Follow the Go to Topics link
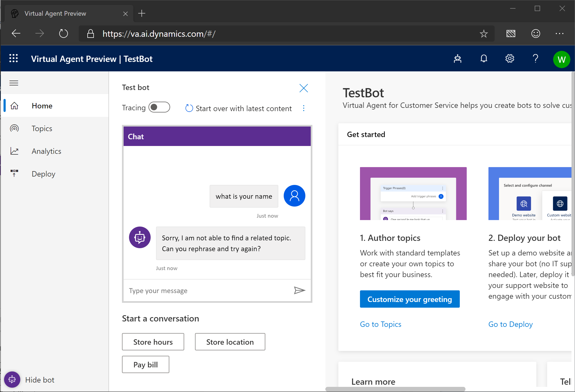 (x=380, y=324)
